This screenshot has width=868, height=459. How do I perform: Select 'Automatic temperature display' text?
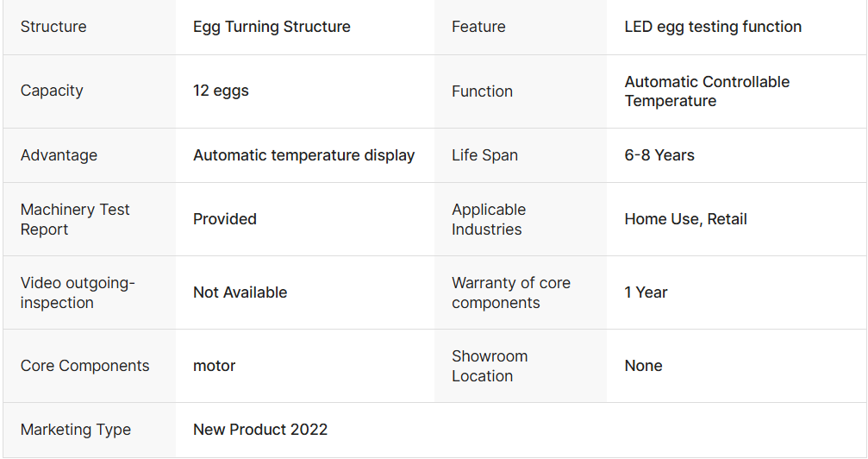coord(303,155)
